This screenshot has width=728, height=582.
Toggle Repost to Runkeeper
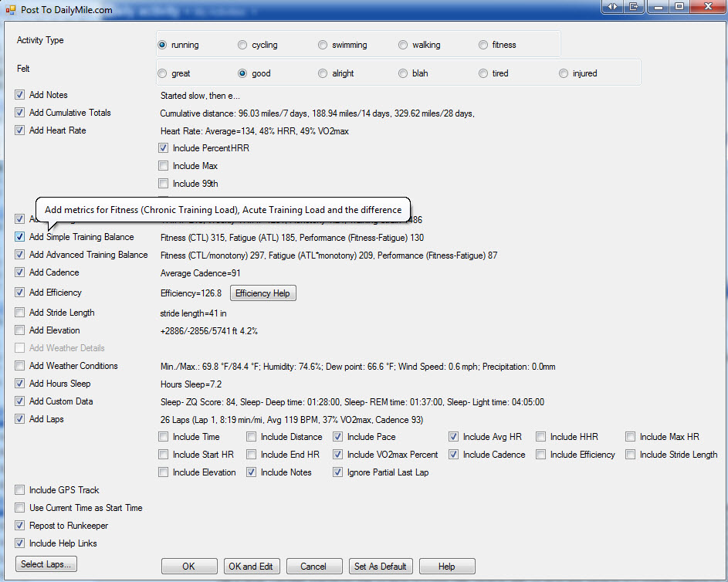point(19,526)
